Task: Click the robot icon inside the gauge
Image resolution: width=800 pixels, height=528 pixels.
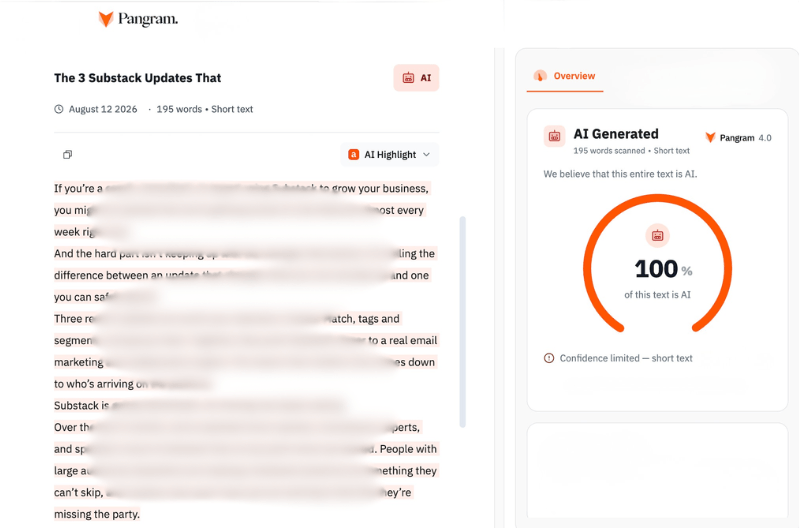Action: 658,236
